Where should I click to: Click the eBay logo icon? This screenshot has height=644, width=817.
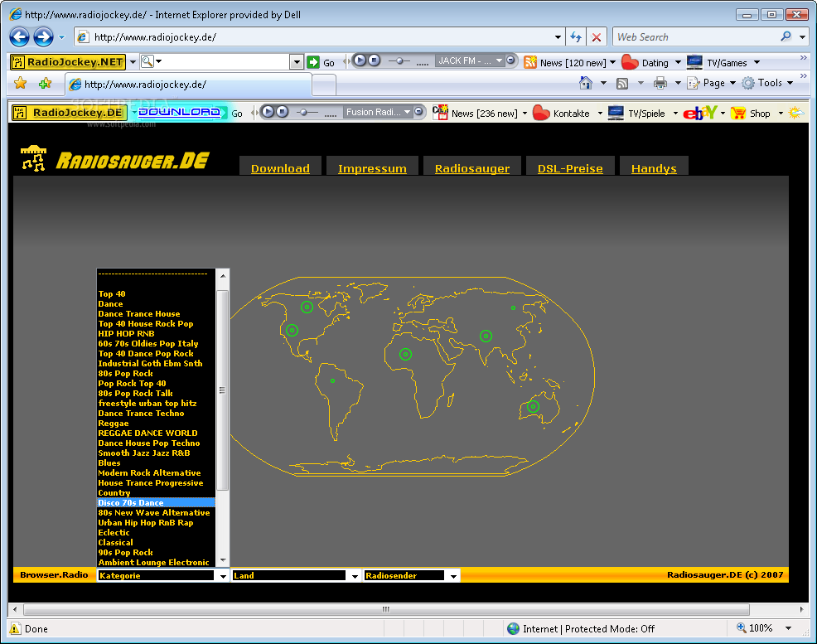coord(700,113)
